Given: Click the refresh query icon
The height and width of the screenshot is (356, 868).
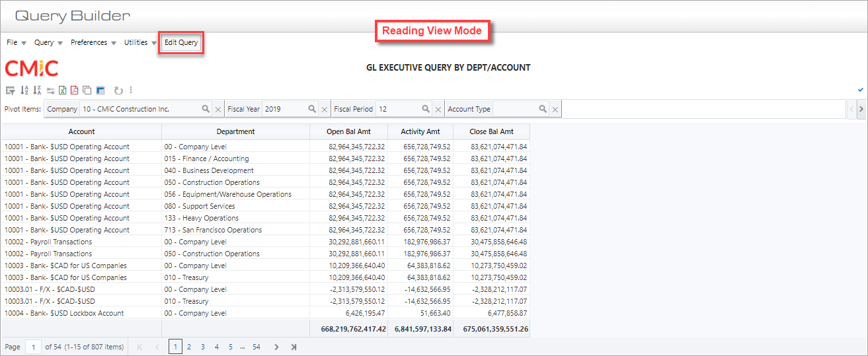Looking at the screenshot, I should pos(119,90).
